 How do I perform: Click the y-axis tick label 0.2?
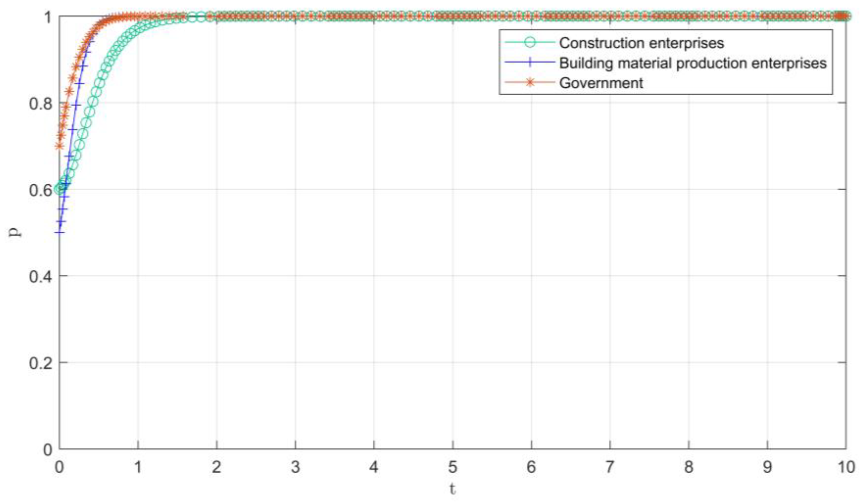[x=41, y=363]
